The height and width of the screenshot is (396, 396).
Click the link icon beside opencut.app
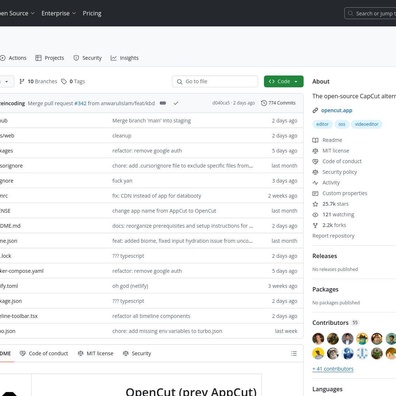coord(315,110)
